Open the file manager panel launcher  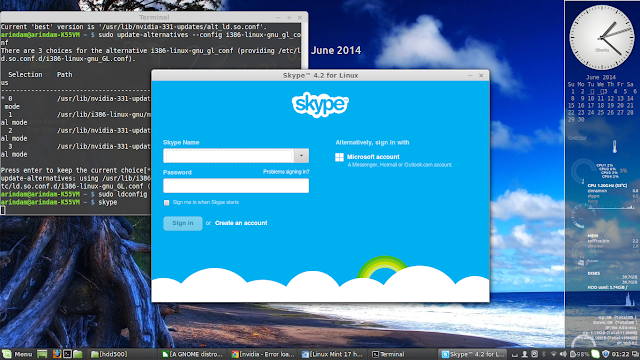click(78, 354)
